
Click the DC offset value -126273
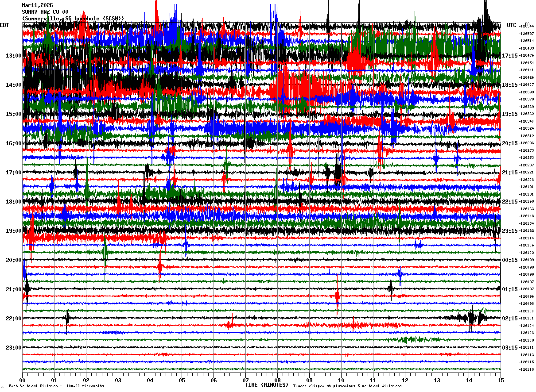point(526,150)
